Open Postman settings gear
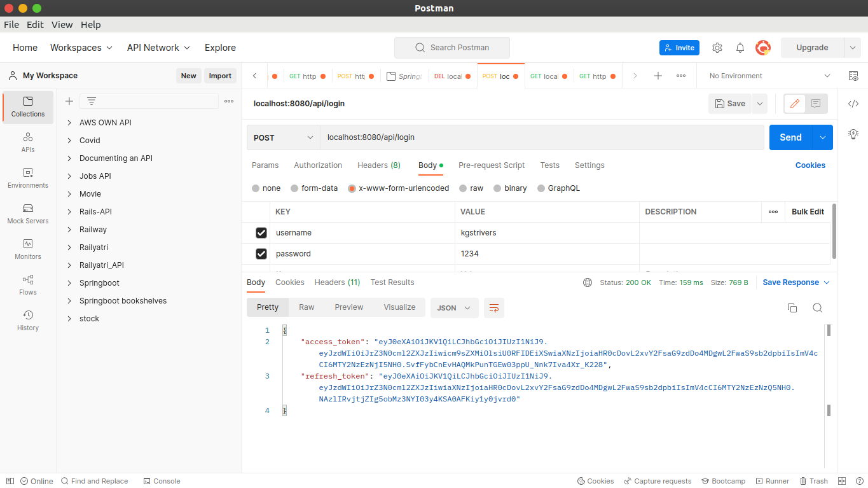 (717, 48)
